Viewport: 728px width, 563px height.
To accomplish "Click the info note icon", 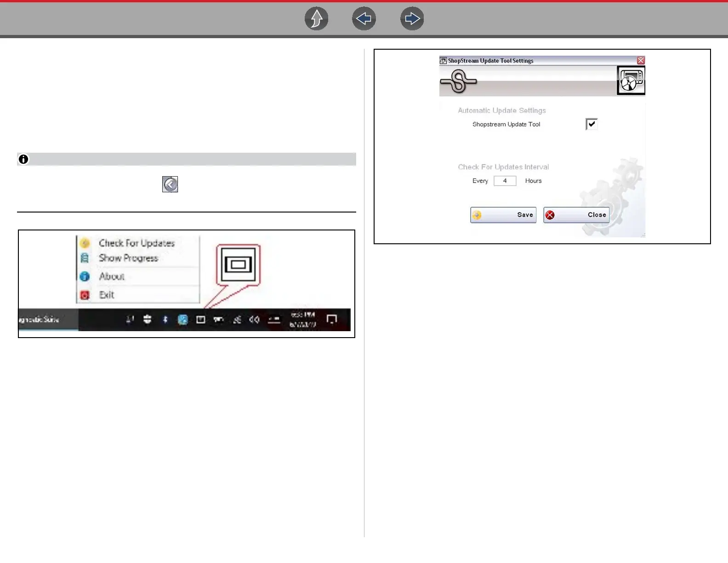I will point(23,159).
